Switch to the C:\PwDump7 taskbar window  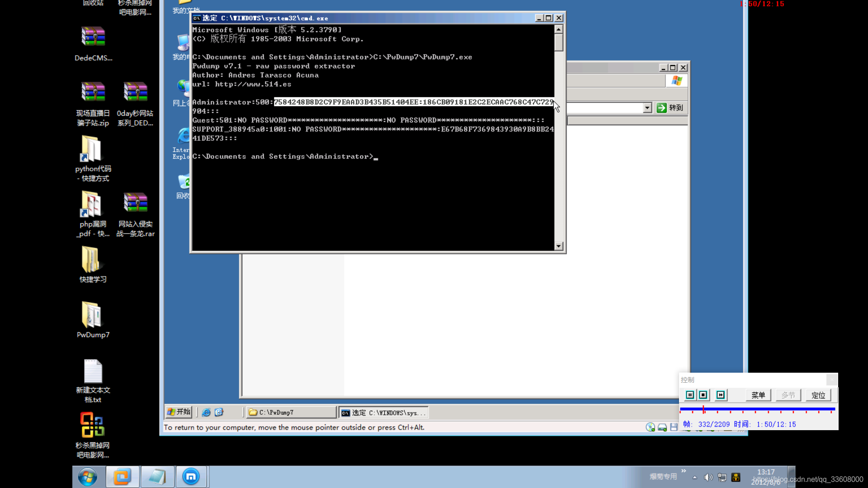(292, 412)
